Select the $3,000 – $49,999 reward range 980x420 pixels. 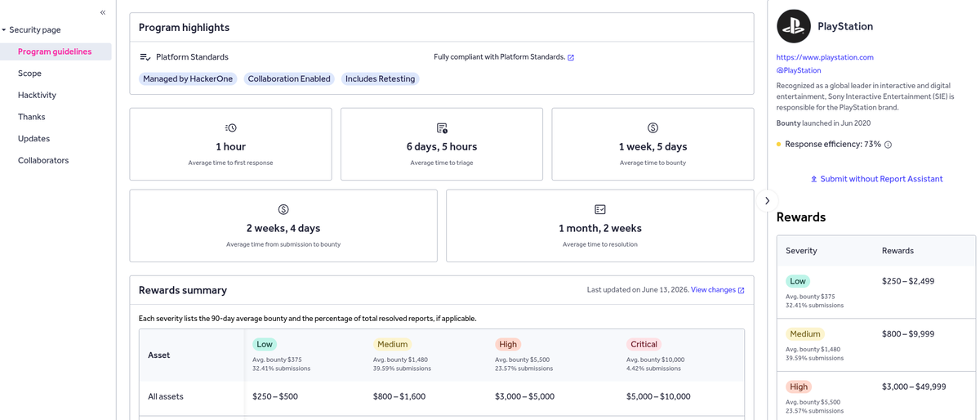click(914, 387)
